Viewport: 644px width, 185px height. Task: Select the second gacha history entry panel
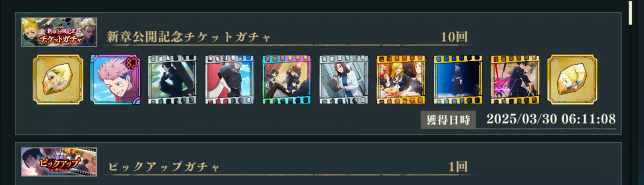point(318,163)
